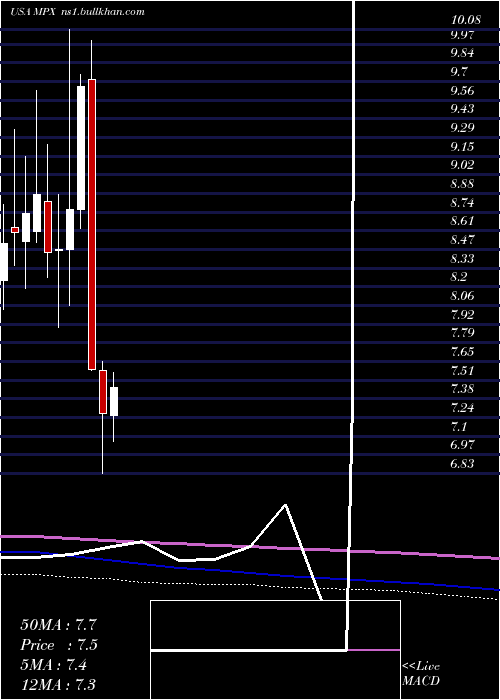
Task: Click the 9.97 price axis label
Action: coord(462,34)
